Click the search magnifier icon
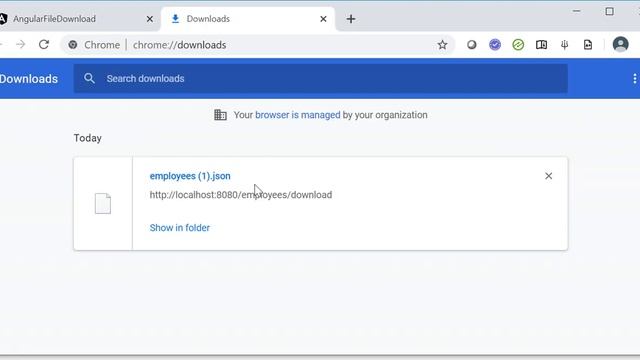 tap(89, 78)
